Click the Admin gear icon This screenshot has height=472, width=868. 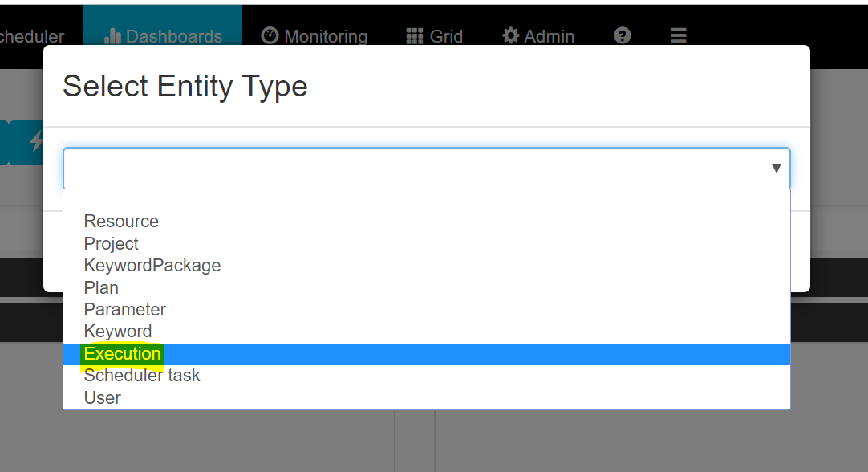(x=510, y=36)
